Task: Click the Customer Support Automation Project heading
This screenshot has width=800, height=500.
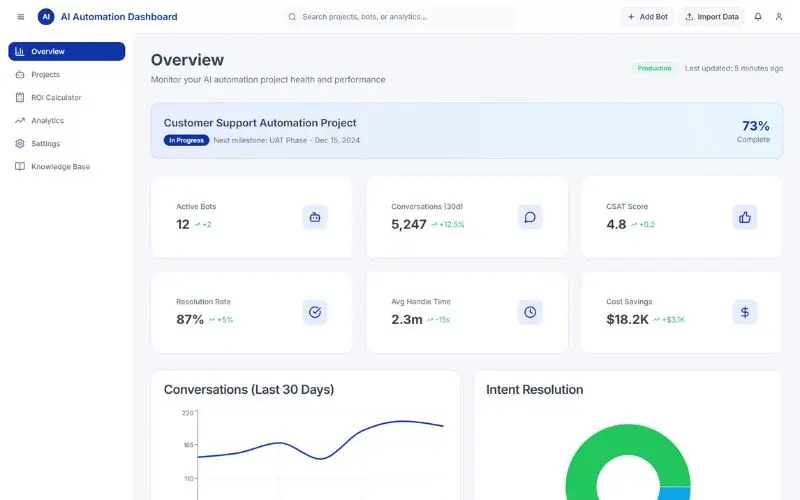Action: pyautogui.click(x=260, y=123)
